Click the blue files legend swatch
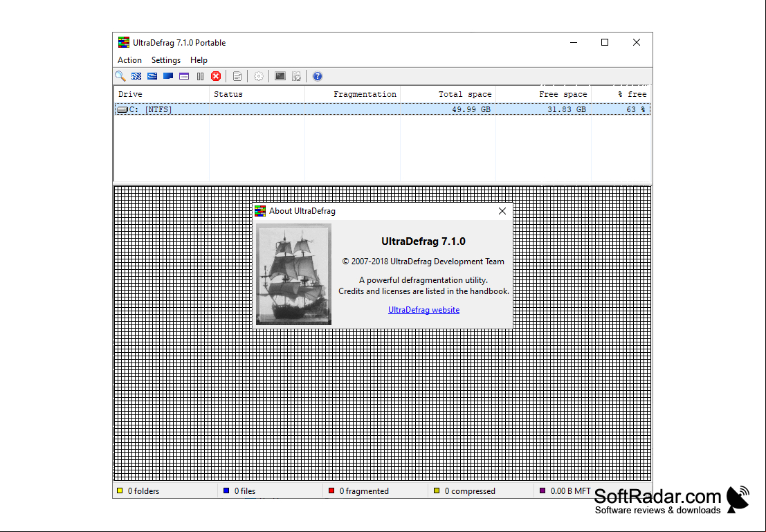 point(226,490)
